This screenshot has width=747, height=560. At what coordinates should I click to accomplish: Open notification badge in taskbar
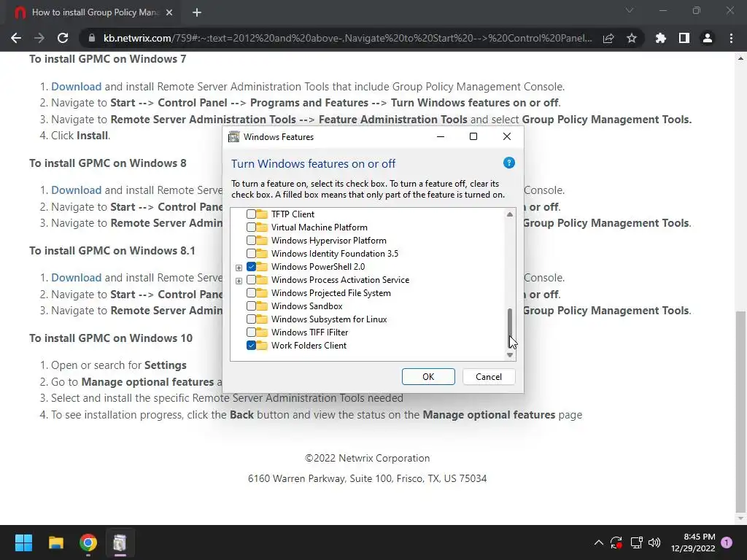click(727, 542)
